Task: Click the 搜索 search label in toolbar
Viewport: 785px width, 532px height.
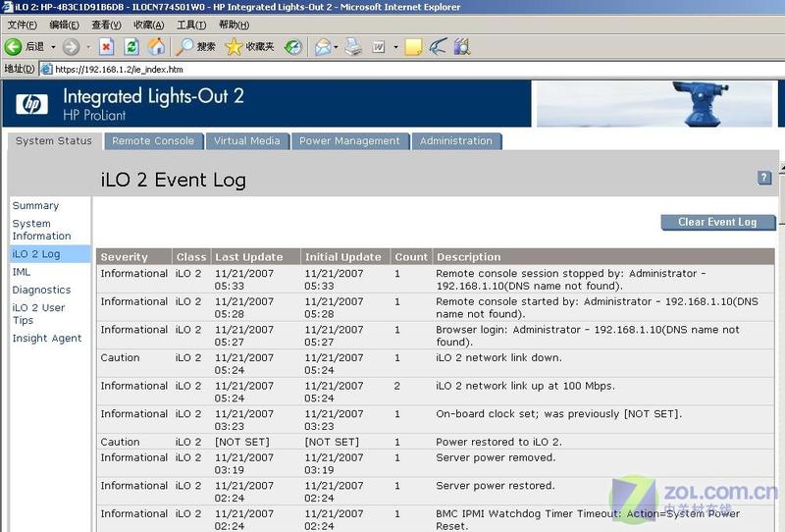Action: tap(206, 47)
